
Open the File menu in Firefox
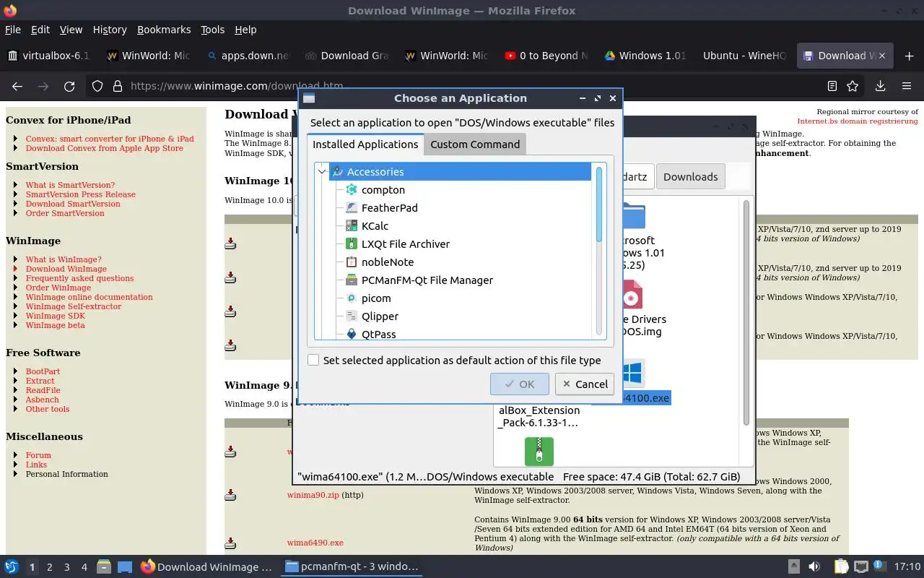point(13,30)
